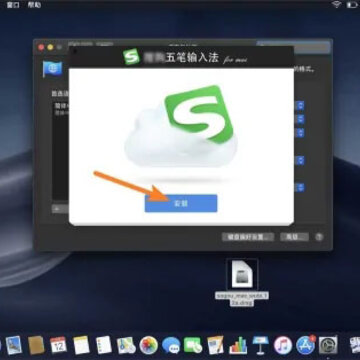Open help with the question mark button
The image size is (360, 360).
coord(319,237)
